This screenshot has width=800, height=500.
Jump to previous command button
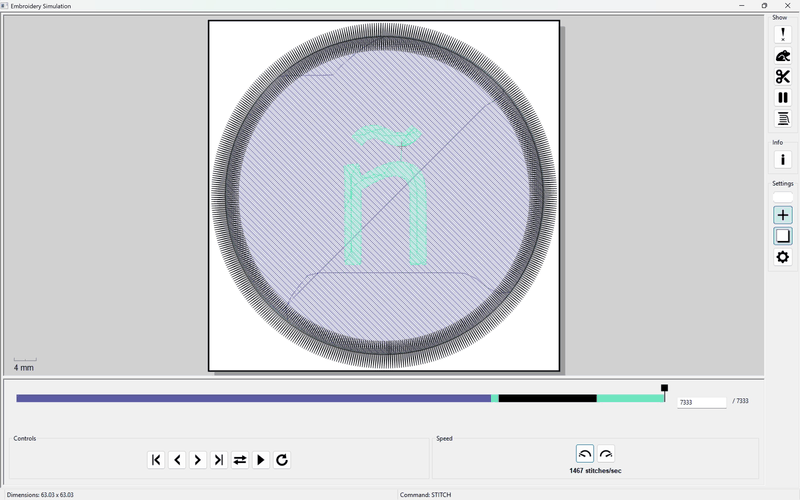pyautogui.click(x=156, y=460)
